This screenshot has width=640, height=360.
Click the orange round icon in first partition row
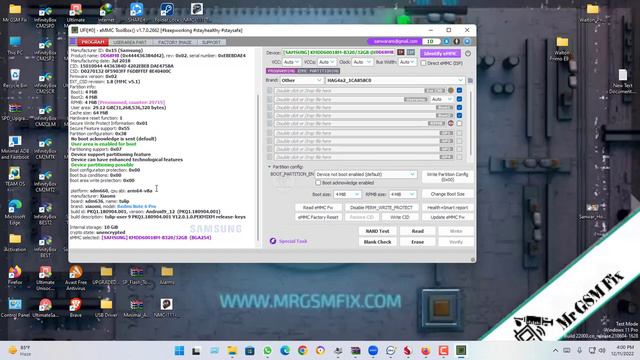[x=451, y=90]
